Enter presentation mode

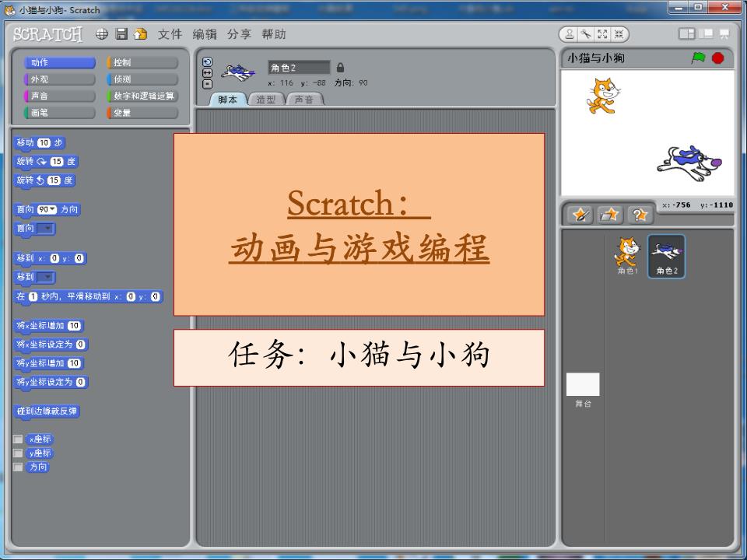724,33
